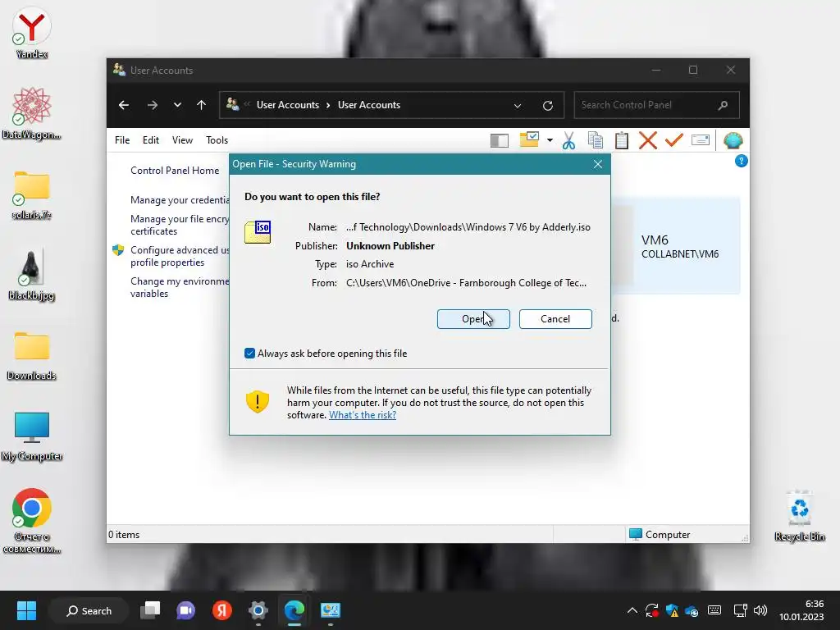The width and height of the screenshot is (840, 630).
Task: Click the Copy toolbar icon
Action: (596, 140)
